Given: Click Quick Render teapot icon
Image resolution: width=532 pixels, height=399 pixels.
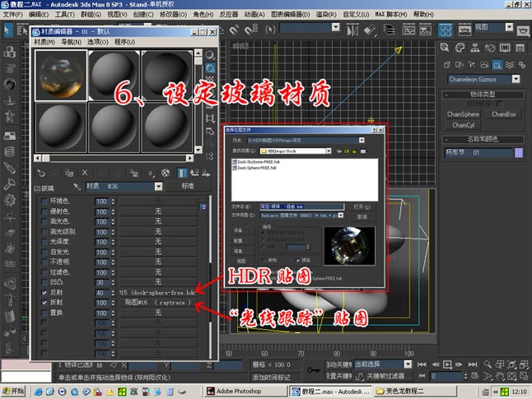Looking at the screenshot, I should [523, 30].
